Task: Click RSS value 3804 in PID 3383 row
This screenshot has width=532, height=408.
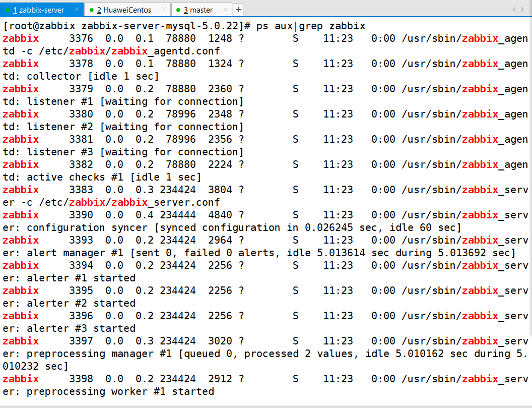Action: 220,190
